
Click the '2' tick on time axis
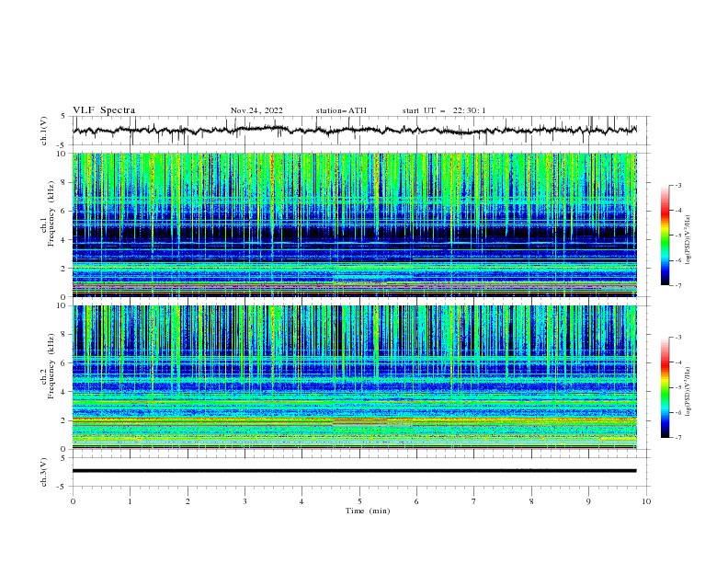pos(188,501)
